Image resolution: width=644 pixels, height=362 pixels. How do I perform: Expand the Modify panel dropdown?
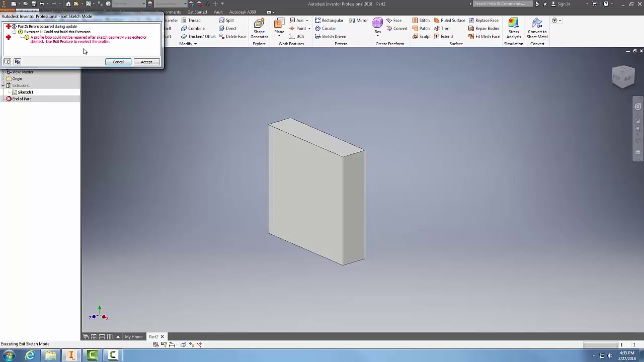point(188,44)
